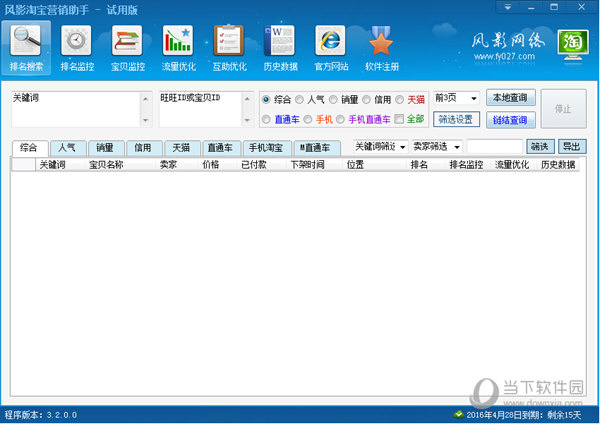Click the www.fy027.com website text

click(x=504, y=57)
